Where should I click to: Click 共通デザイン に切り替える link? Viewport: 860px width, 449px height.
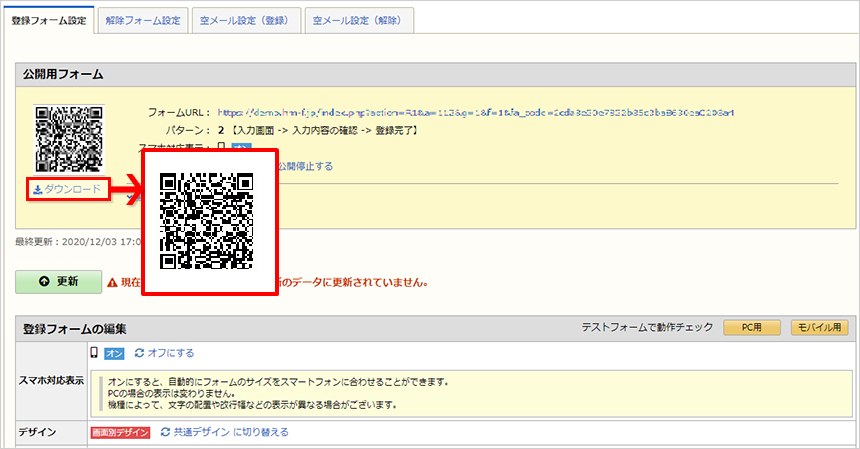pyautogui.click(x=225, y=432)
